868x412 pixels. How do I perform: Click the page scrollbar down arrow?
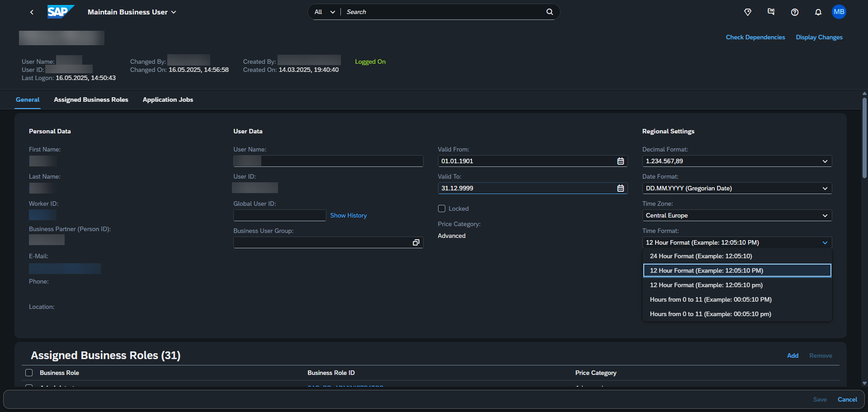[864, 383]
